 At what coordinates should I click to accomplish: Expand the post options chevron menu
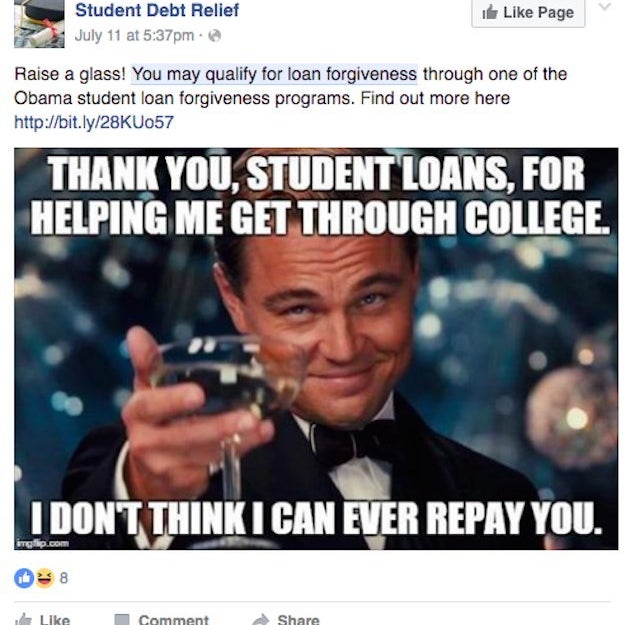pos(602,8)
